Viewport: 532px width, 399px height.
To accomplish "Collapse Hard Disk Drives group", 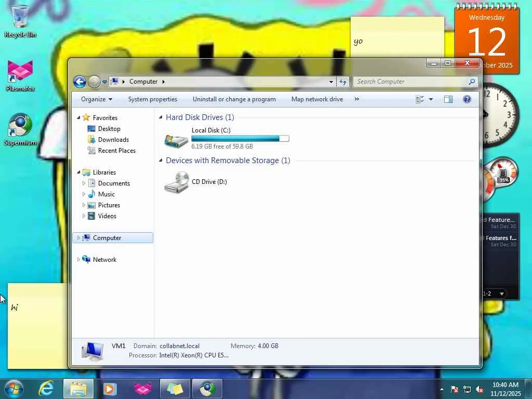I will point(161,117).
